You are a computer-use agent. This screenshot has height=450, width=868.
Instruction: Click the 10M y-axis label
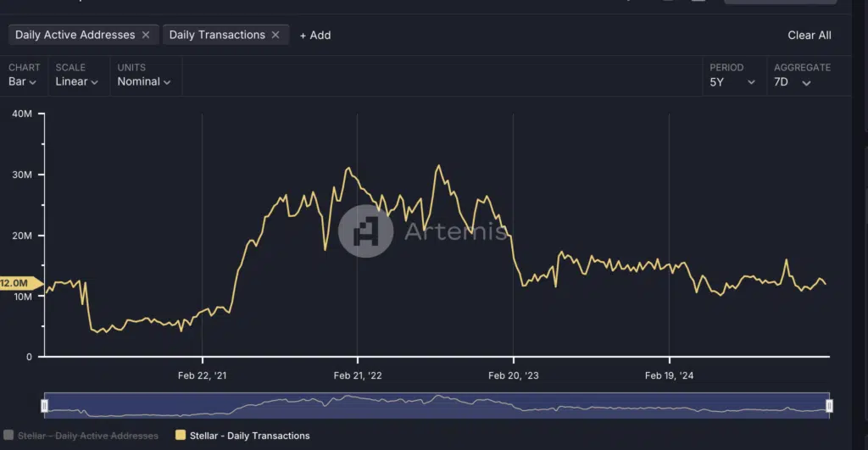[23, 297]
